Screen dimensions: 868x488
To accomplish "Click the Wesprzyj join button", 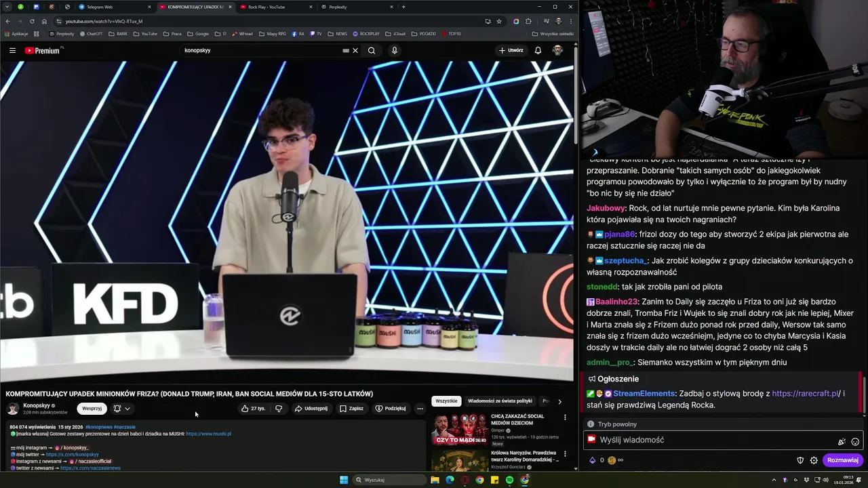I will (92, 409).
